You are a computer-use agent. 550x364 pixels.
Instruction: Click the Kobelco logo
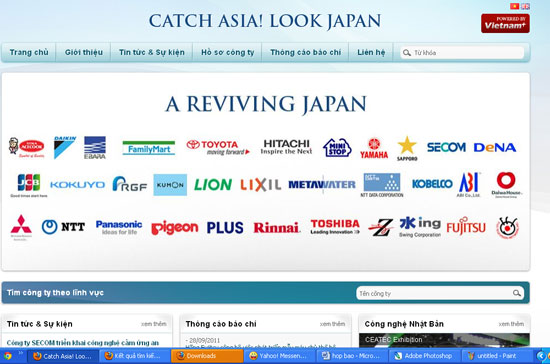pos(432,184)
